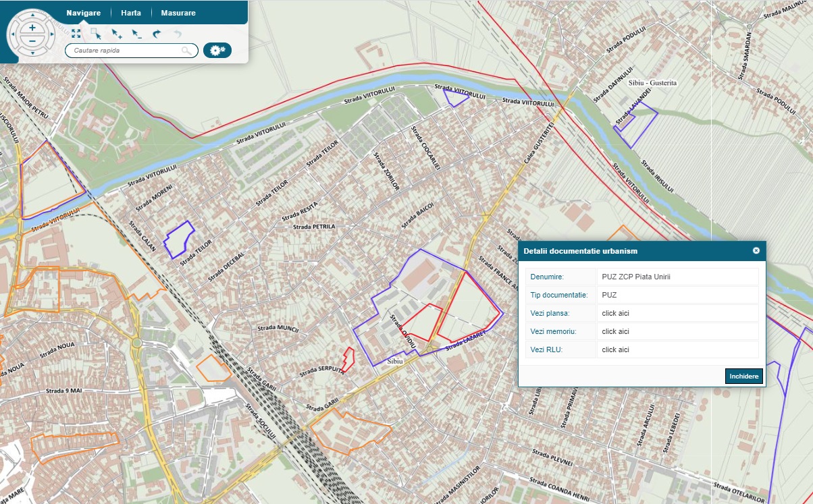Open the advanced settings gear button
Viewport: 813px width, 504px height.
click(x=217, y=51)
